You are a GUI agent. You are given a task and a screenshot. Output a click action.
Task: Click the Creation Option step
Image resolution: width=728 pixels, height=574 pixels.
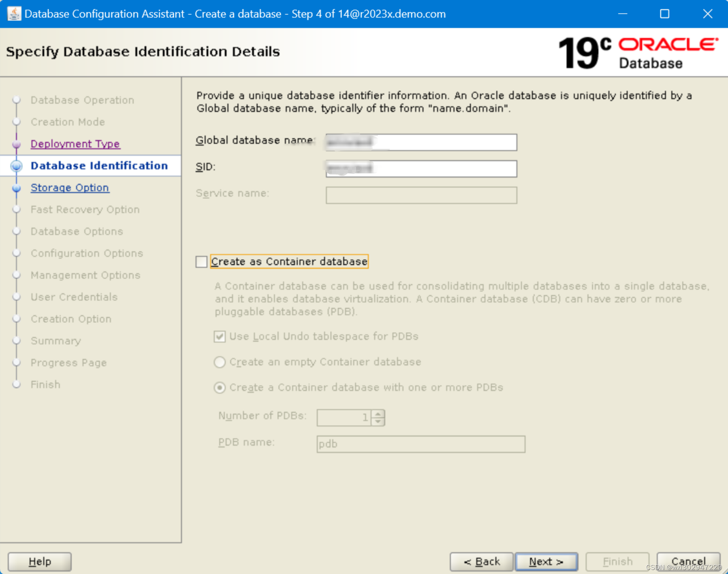[71, 319]
